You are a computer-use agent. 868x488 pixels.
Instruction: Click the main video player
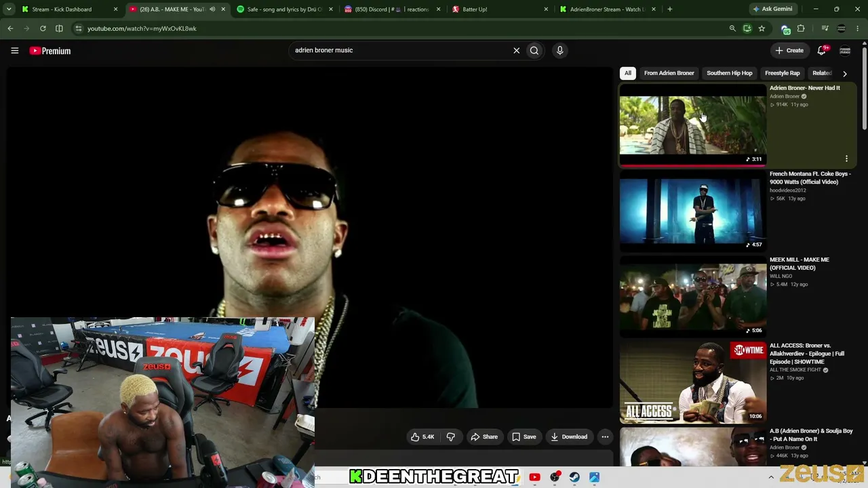point(309,237)
